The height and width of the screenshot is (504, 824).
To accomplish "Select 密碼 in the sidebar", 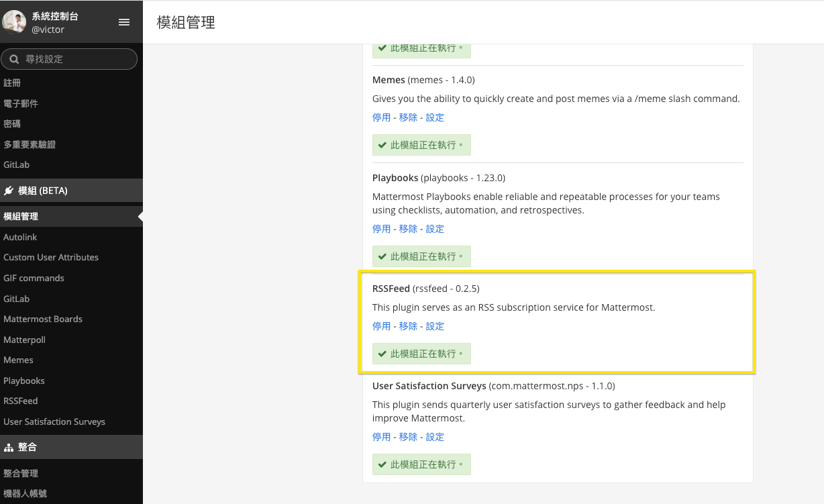I will pyautogui.click(x=12, y=123).
